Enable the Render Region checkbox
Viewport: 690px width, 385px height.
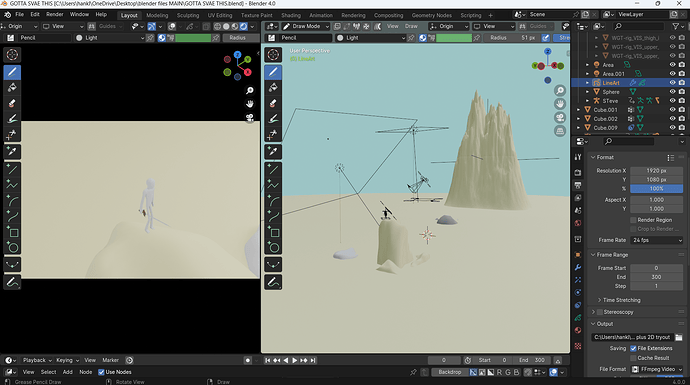click(x=634, y=220)
